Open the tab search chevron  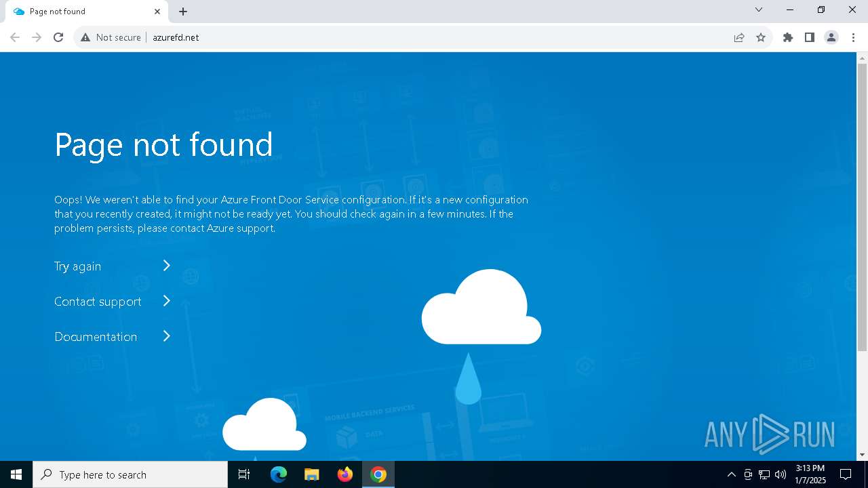coord(759,9)
